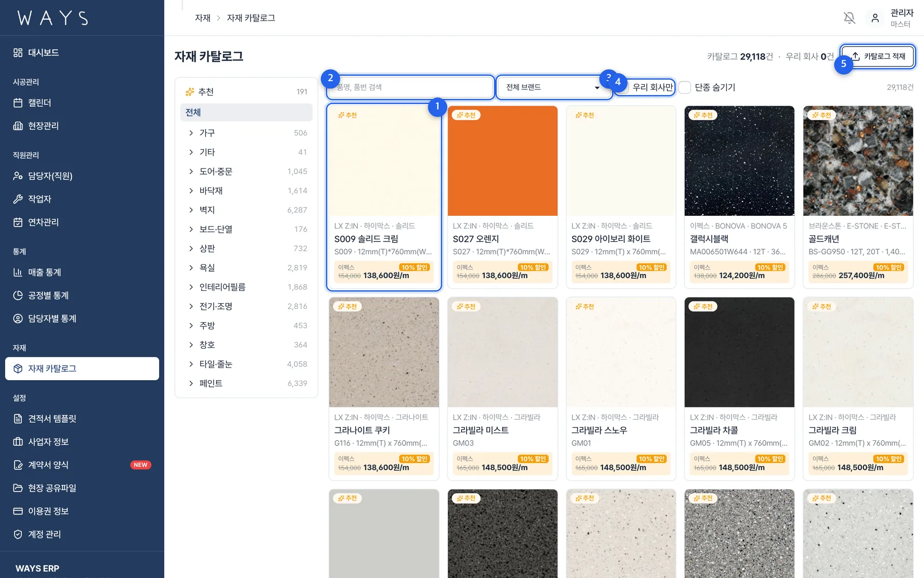Open 계약서 양식 menu item
924x578 pixels.
pos(82,465)
